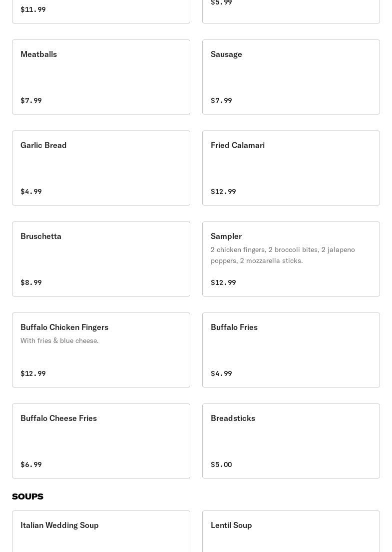Click the $11.99 item card at top
Viewport: 392px width, 552px height.
(x=101, y=11)
